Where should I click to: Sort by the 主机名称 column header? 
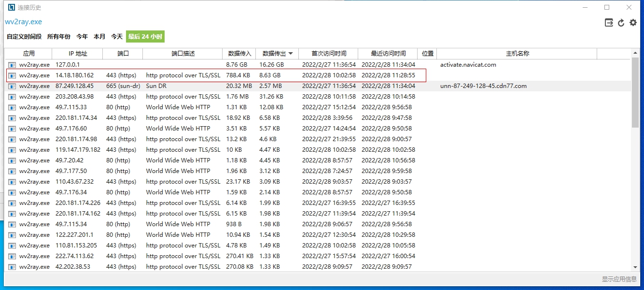pos(518,54)
